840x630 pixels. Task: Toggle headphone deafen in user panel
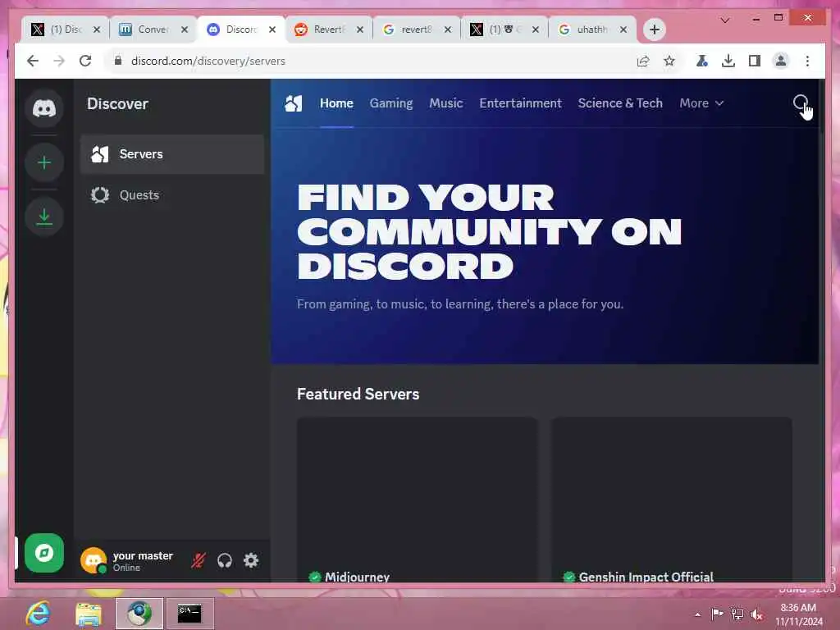(x=225, y=560)
